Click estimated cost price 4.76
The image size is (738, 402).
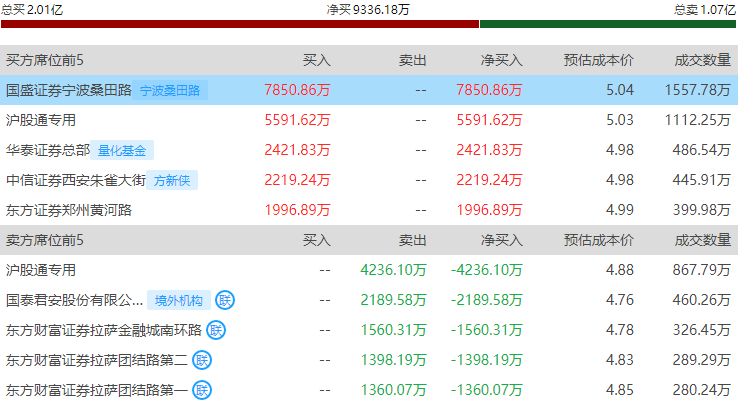point(620,300)
